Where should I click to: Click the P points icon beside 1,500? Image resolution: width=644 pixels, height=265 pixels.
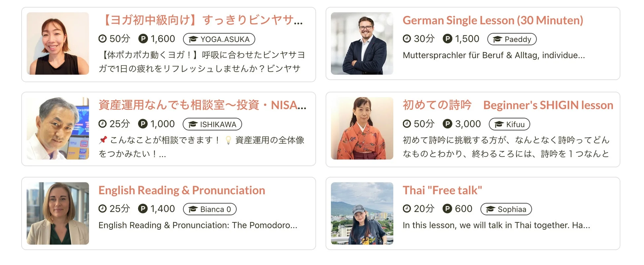(448, 39)
